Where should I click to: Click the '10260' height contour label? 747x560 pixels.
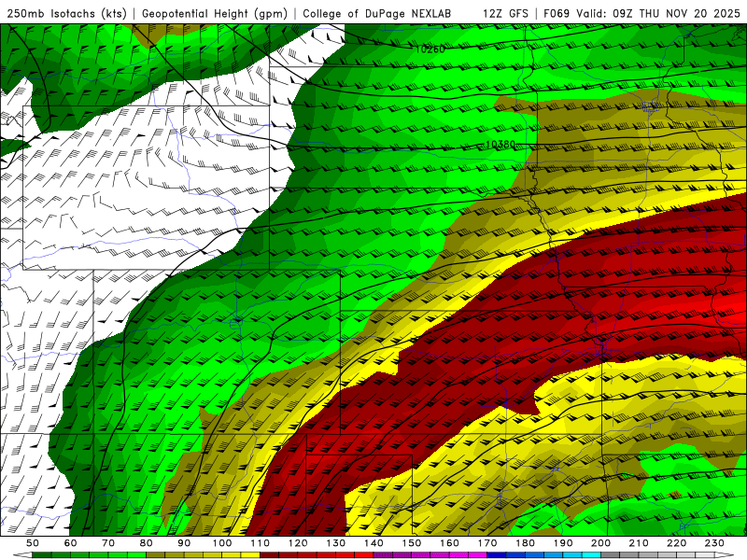click(x=430, y=49)
